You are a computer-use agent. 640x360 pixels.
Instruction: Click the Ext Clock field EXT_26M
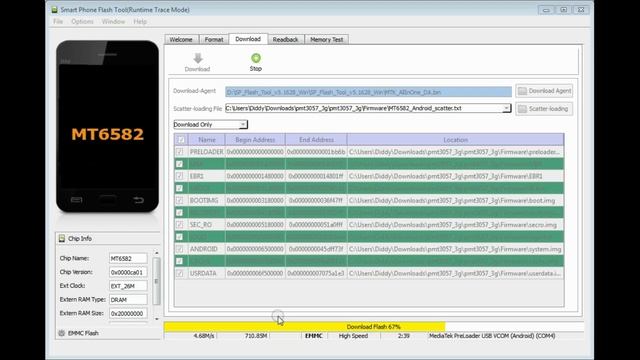tap(128, 286)
